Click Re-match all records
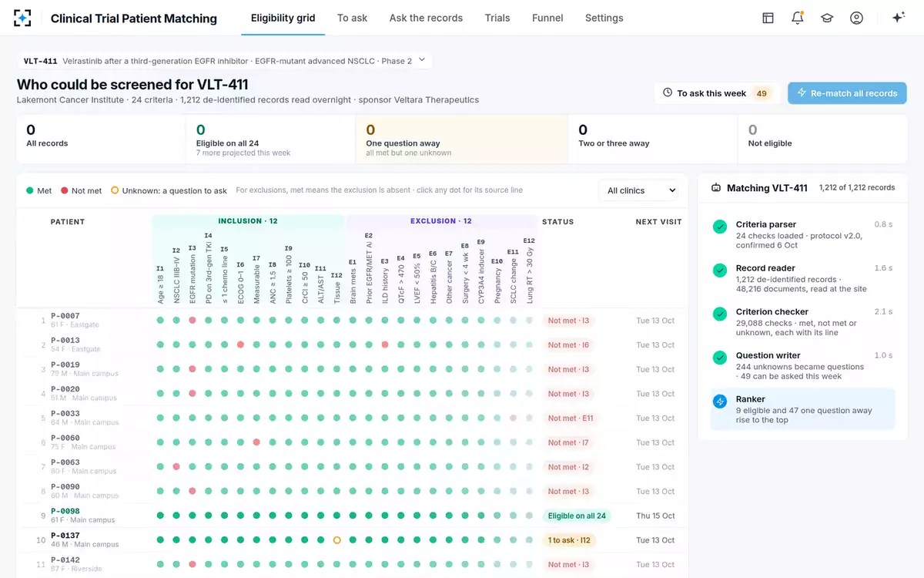Viewport: 924px width, 578px height. [x=847, y=93]
